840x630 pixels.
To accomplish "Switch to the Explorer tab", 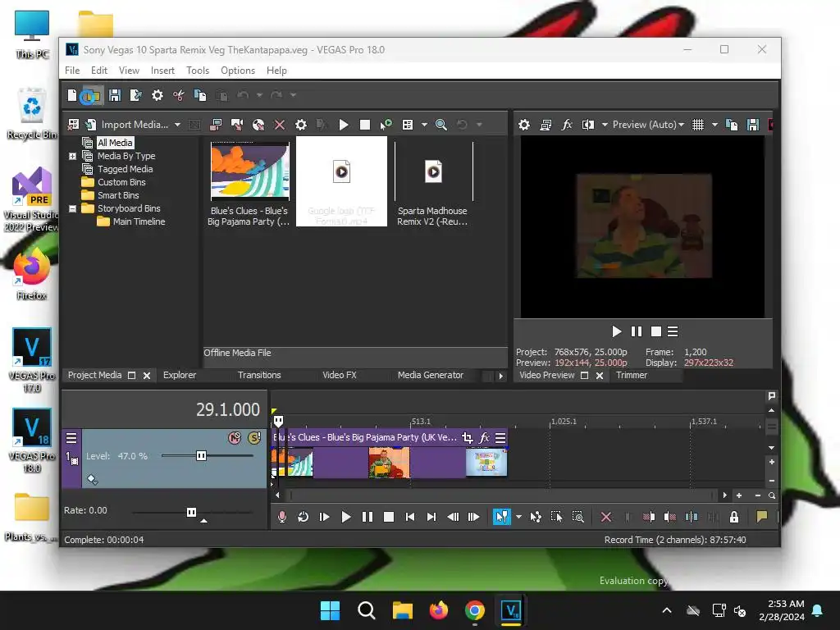I will coord(180,375).
